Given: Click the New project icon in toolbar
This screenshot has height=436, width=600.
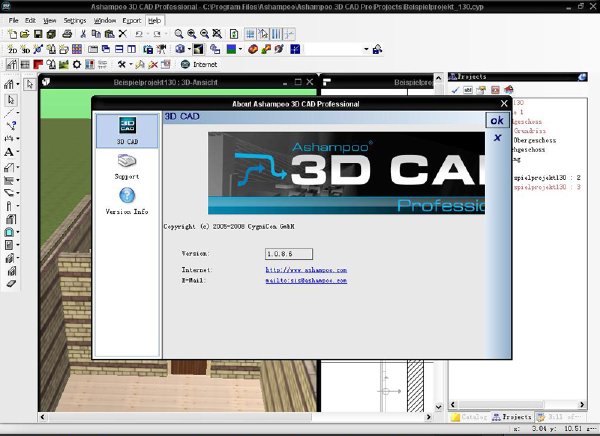Looking at the screenshot, I should 12,34.
